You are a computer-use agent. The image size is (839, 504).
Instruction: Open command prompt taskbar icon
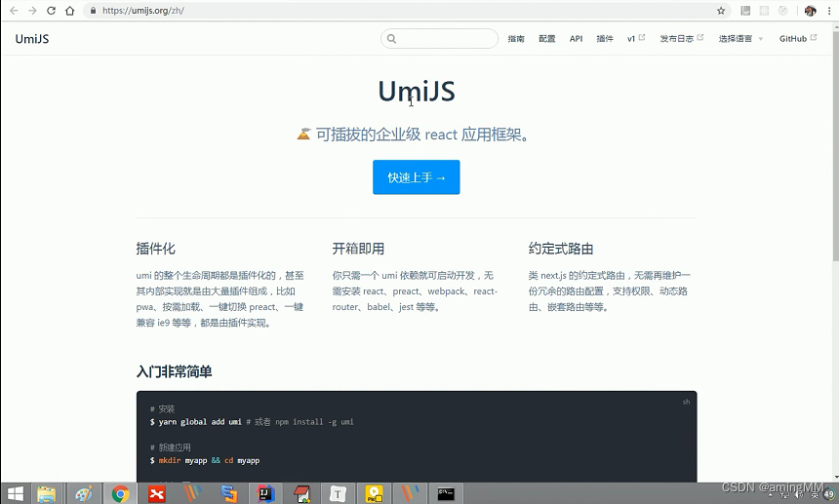(446, 494)
